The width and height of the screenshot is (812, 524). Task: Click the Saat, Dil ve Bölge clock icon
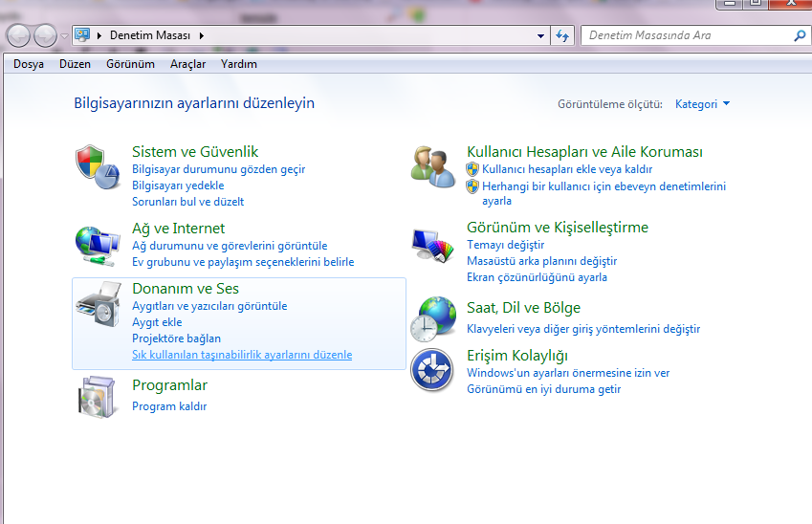click(432, 319)
